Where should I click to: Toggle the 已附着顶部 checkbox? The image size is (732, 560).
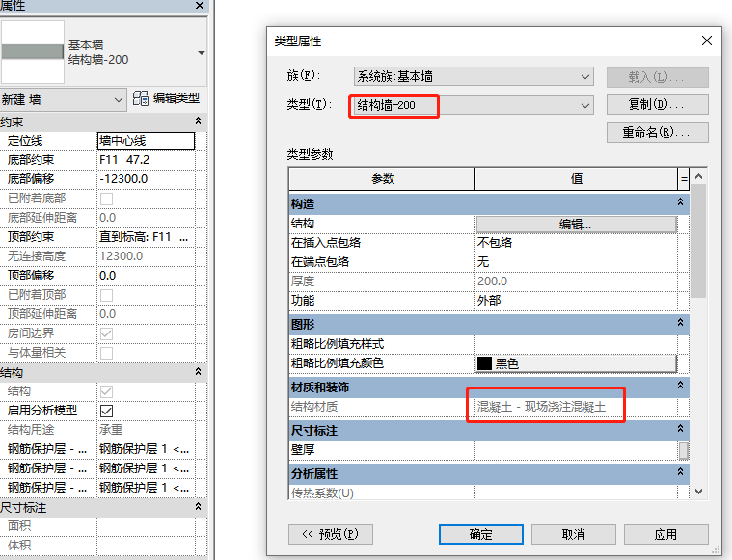pyautogui.click(x=106, y=295)
